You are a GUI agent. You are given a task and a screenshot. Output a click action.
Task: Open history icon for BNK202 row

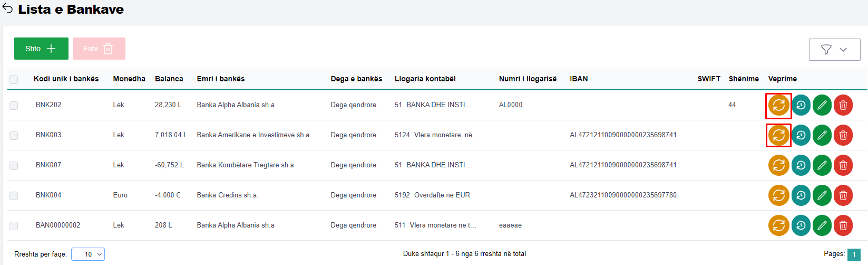coord(801,105)
